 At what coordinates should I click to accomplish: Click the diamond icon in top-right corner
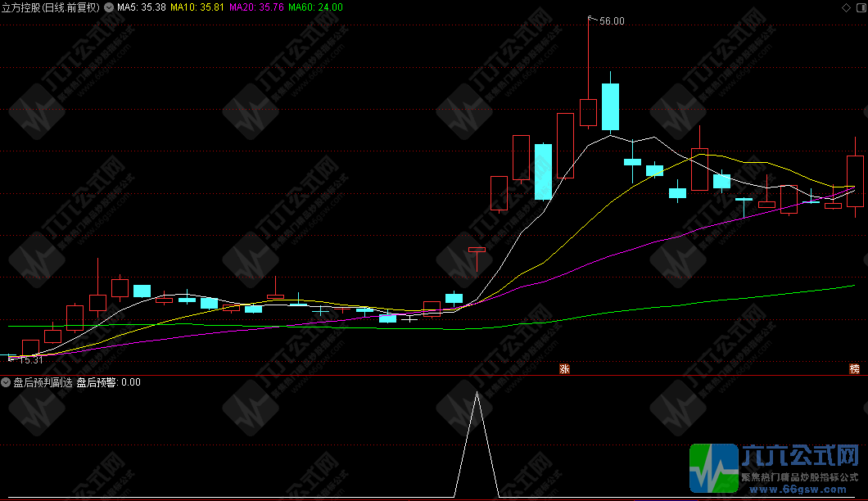[846, 7]
